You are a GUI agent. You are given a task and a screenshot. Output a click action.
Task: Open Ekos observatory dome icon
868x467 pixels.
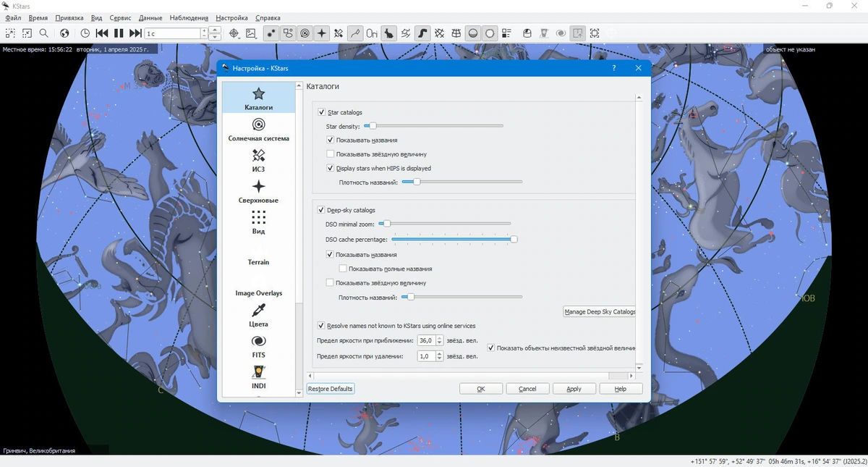[x=527, y=33]
